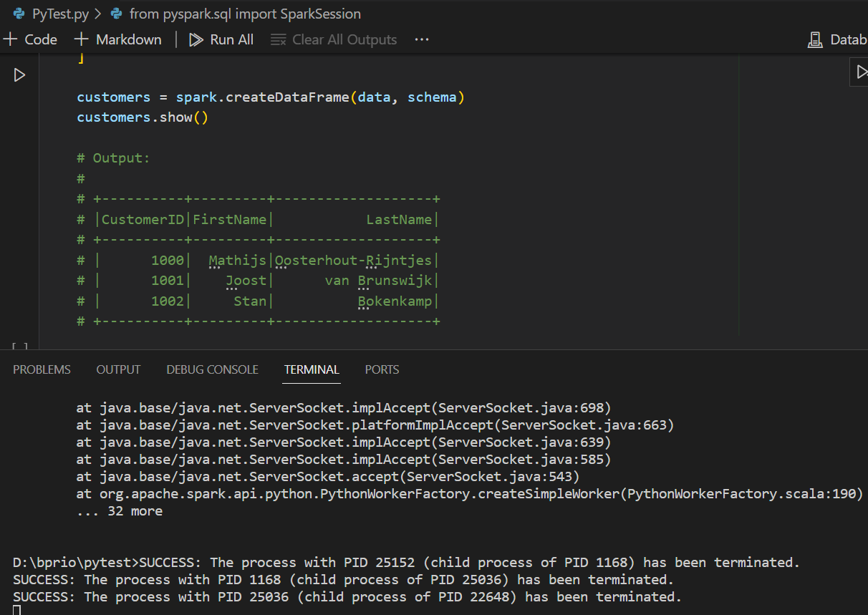Image resolution: width=868 pixels, height=615 pixels.
Task: Run the notebook cell via gutter play icon
Action: (x=19, y=74)
